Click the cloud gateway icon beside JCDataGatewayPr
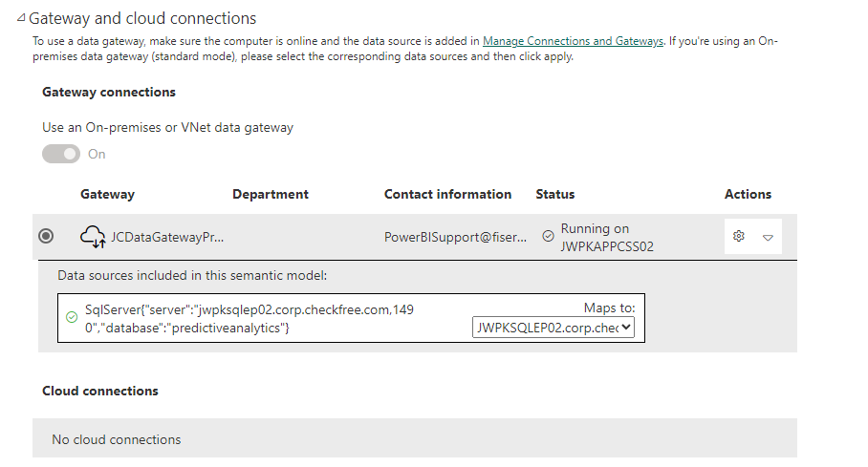868x467 pixels. [93, 237]
